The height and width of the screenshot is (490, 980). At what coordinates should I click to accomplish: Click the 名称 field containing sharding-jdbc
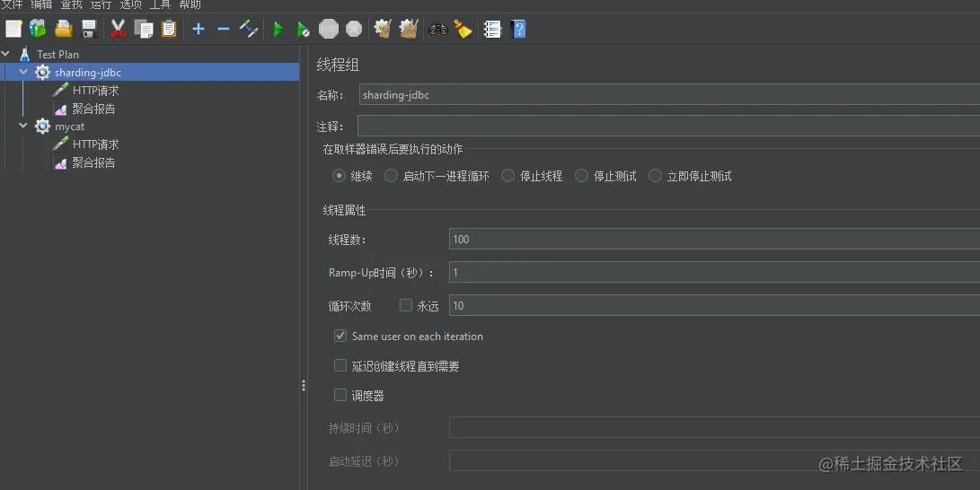[669, 95]
